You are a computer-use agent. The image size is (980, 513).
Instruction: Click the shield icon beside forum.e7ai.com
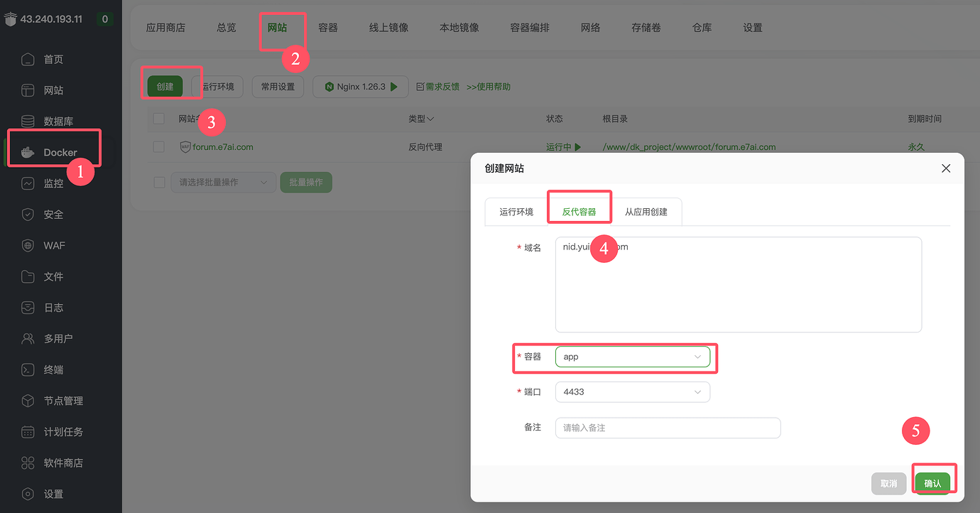185,147
